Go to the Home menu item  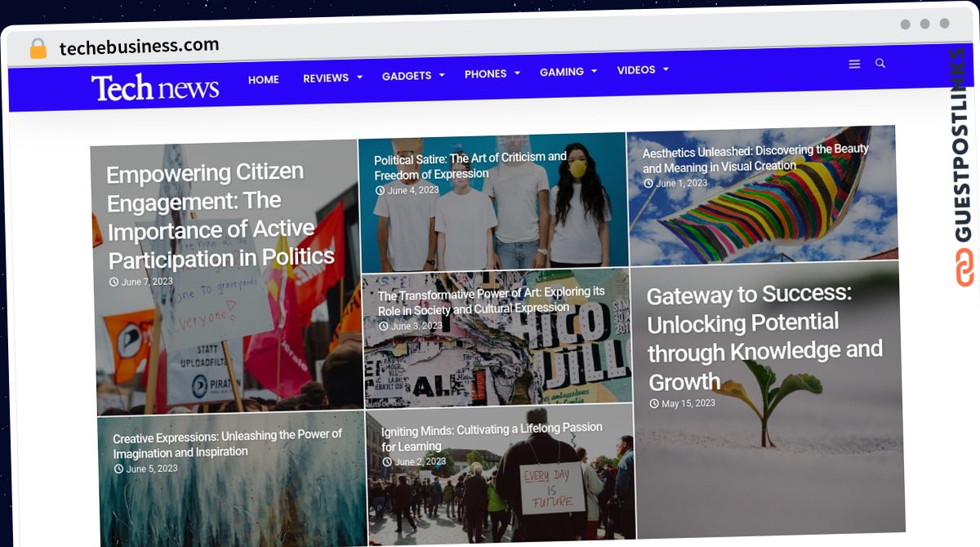click(x=264, y=79)
